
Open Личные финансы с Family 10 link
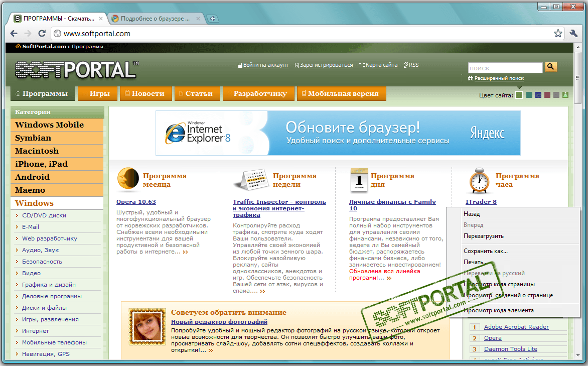(392, 205)
